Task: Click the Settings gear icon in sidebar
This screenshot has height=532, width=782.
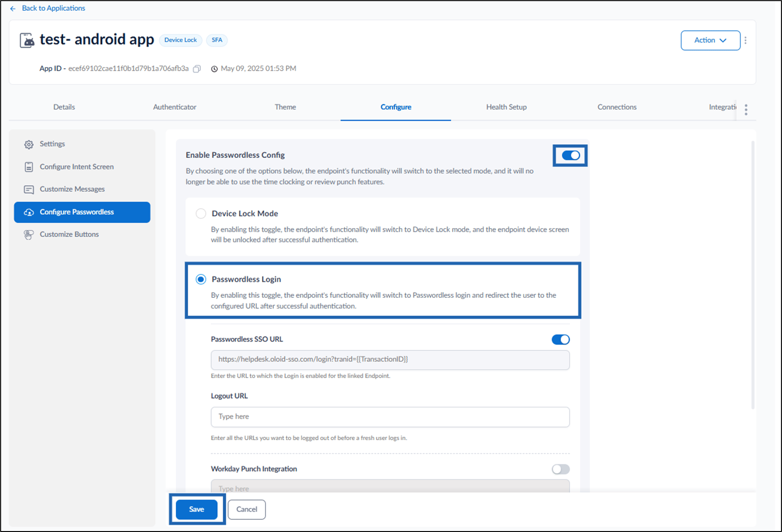Action: tap(29, 144)
